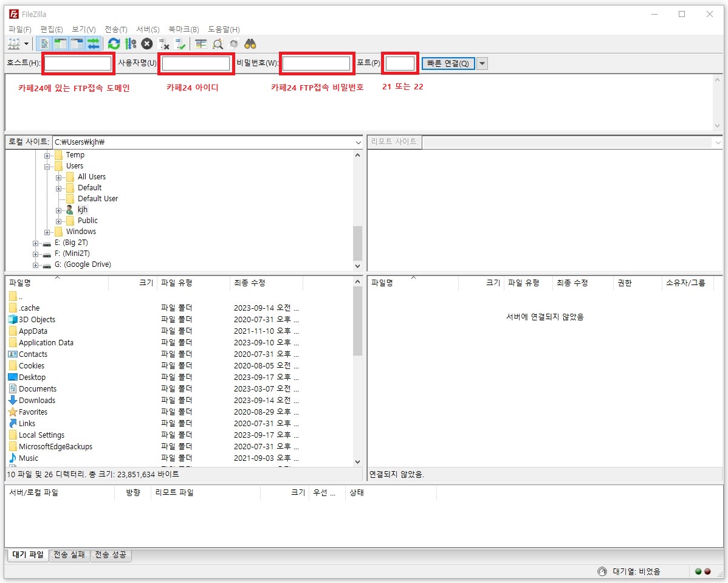Toggle message log display

click(44, 44)
